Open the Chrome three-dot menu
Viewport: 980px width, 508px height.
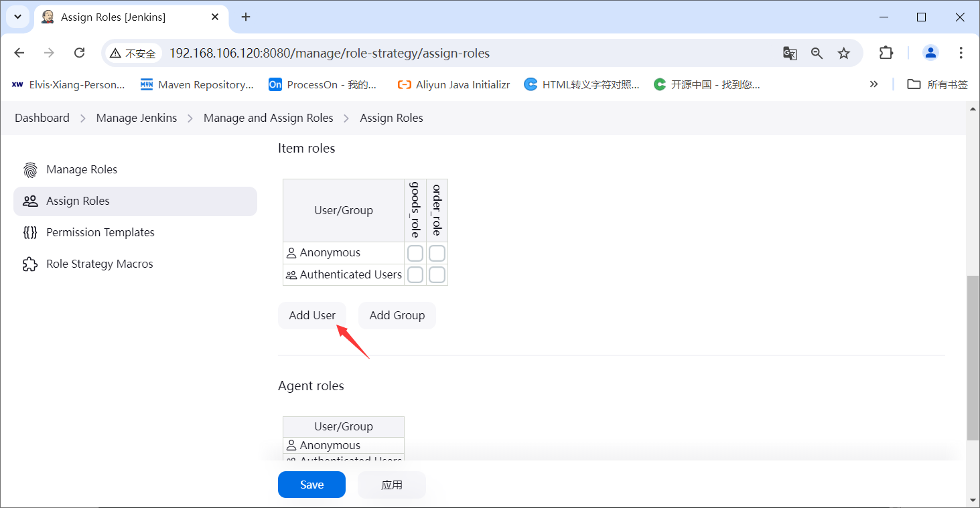pos(961,53)
